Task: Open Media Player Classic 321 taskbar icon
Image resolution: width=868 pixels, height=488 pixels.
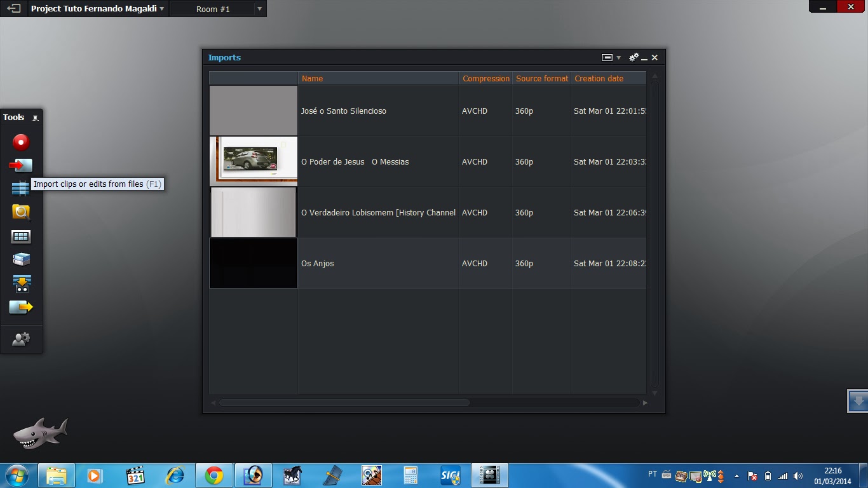Action: [x=135, y=475]
